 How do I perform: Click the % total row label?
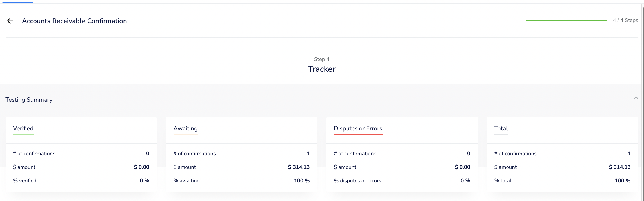(503, 181)
